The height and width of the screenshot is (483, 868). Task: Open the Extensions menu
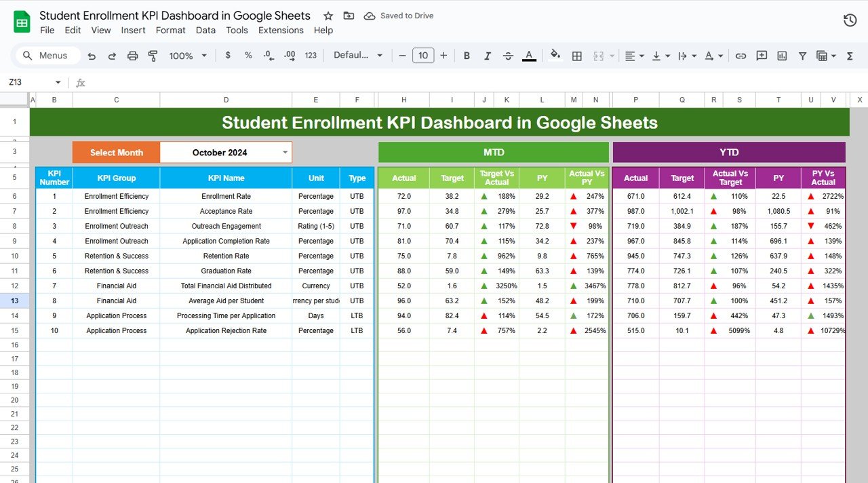pos(281,30)
